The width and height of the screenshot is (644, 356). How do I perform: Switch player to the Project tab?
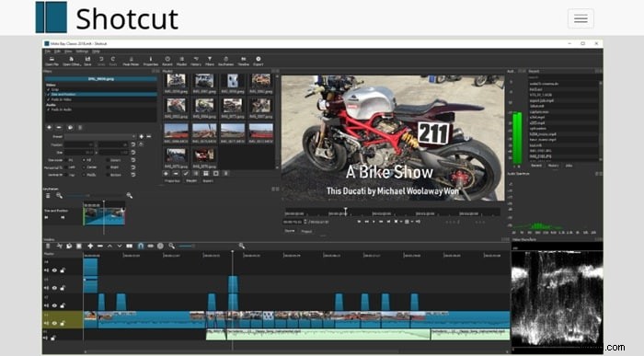click(x=306, y=232)
